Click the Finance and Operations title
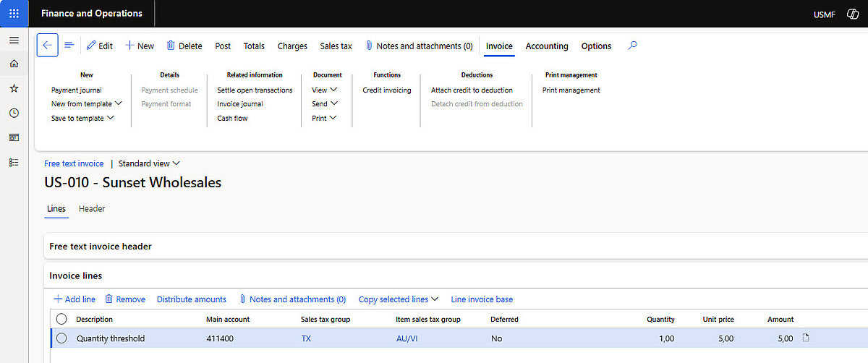This screenshot has height=363, width=868. (x=92, y=14)
